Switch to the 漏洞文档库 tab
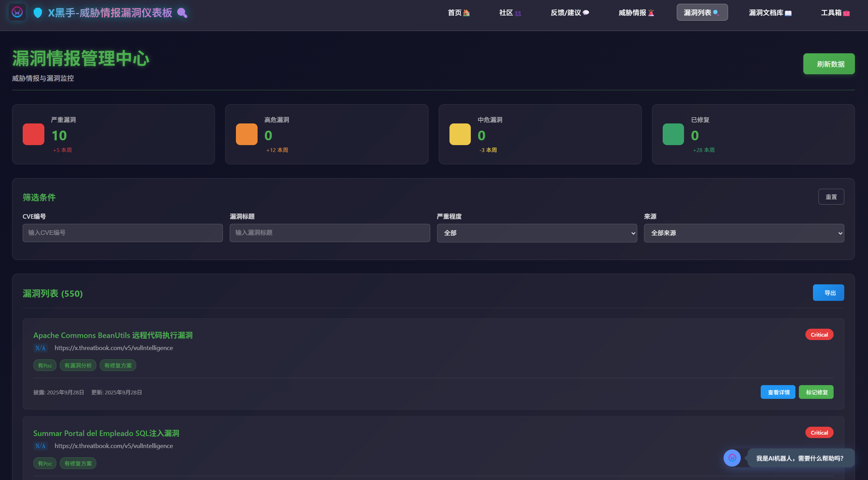This screenshot has width=868, height=480. pyautogui.click(x=770, y=13)
